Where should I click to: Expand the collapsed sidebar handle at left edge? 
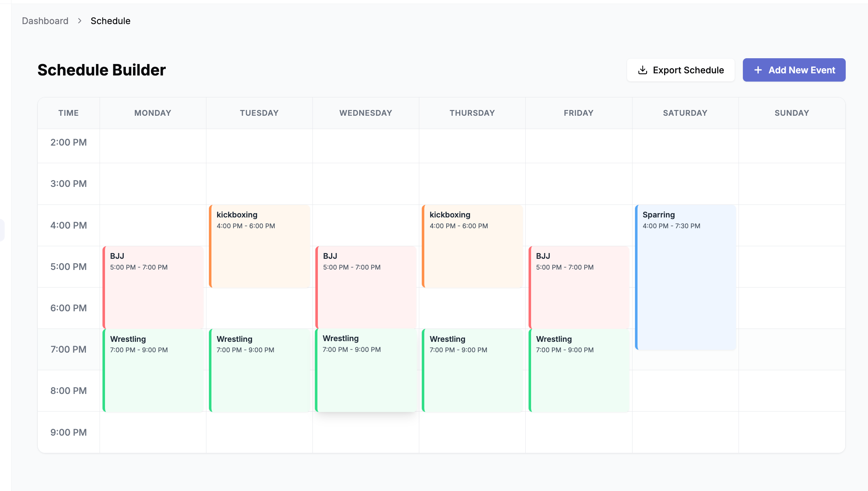[x=2, y=230]
